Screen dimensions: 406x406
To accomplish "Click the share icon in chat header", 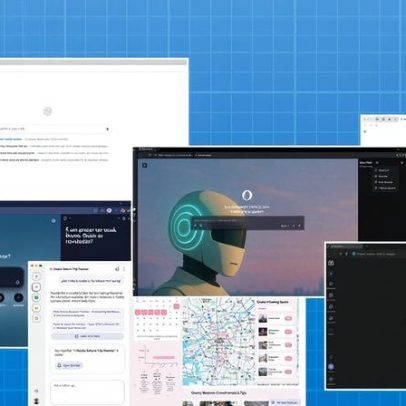I will point(117,269).
